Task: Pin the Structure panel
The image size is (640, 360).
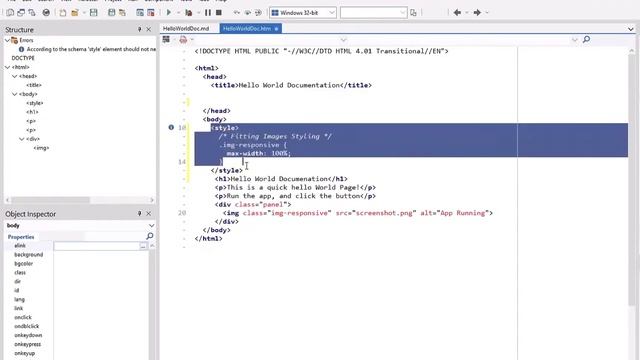Action: [140, 29]
